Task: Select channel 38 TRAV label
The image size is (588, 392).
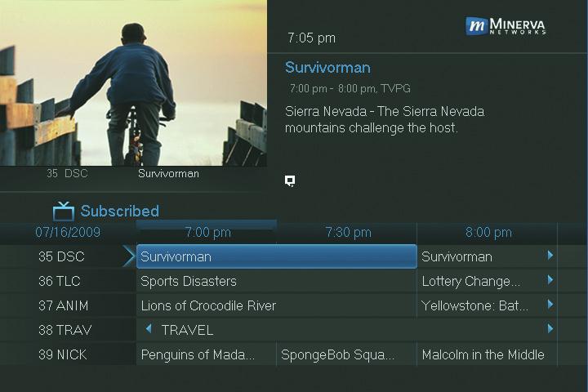Action: (65, 330)
